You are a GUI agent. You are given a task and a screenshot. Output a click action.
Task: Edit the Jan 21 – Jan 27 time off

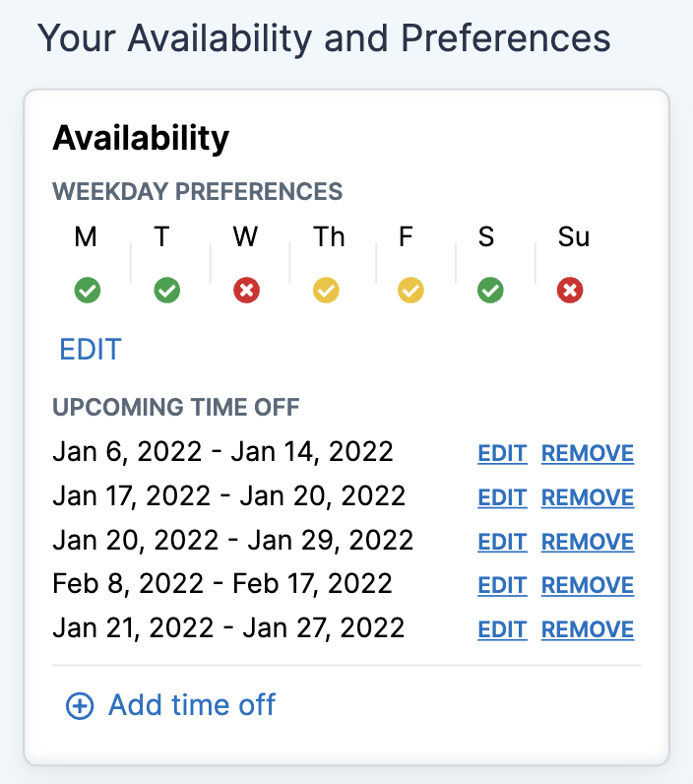502,629
